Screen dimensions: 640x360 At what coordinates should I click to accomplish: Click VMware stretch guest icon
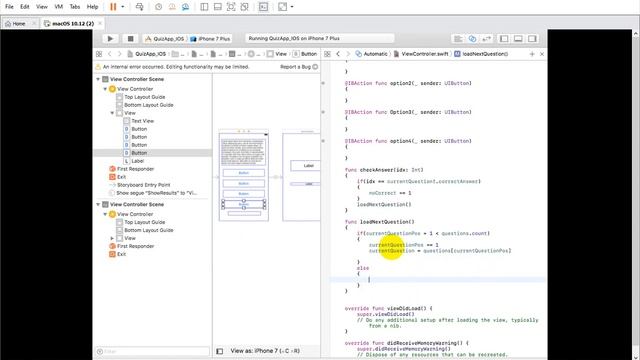point(282,7)
